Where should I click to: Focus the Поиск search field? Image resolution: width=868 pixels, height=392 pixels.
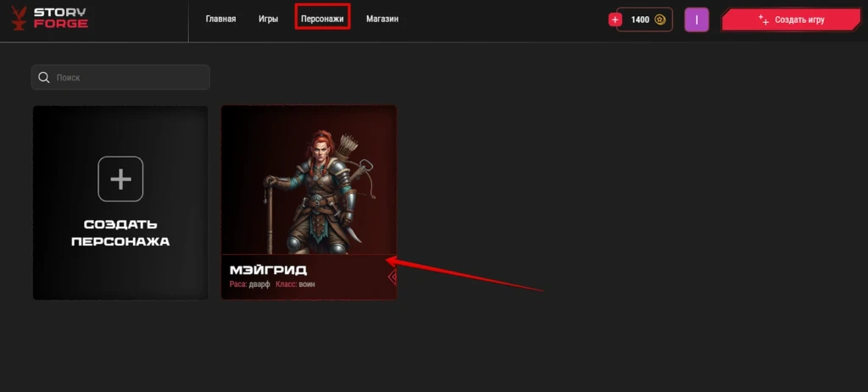click(120, 77)
